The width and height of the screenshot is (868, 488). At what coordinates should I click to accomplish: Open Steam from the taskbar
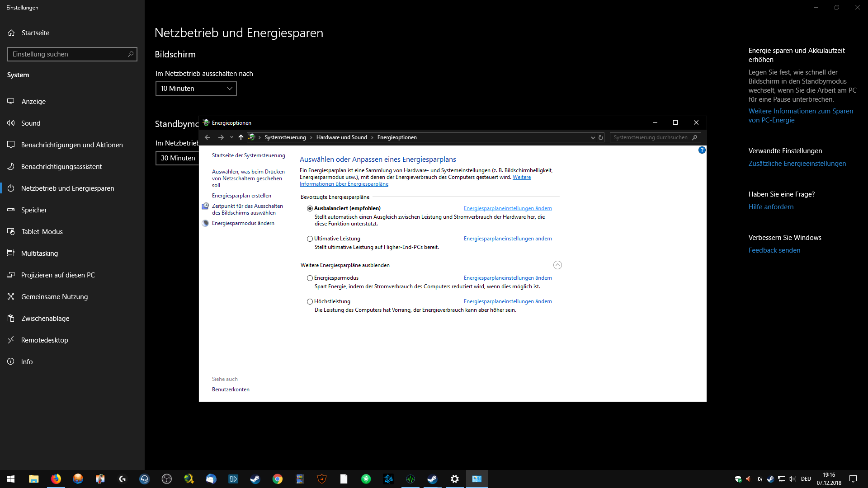255,479
